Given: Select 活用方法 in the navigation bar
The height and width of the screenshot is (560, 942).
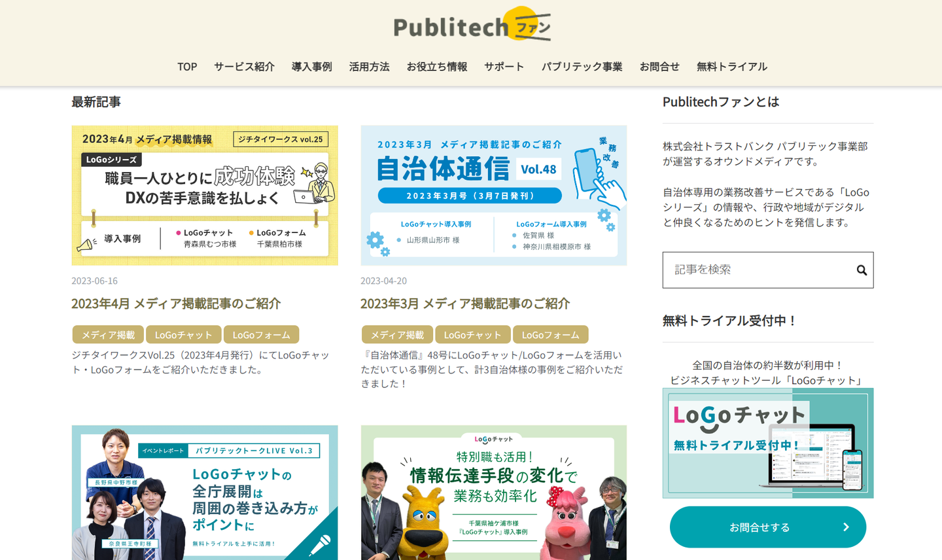Looking at the screenshot, I should pyautogui.click(x=369, y=67).
